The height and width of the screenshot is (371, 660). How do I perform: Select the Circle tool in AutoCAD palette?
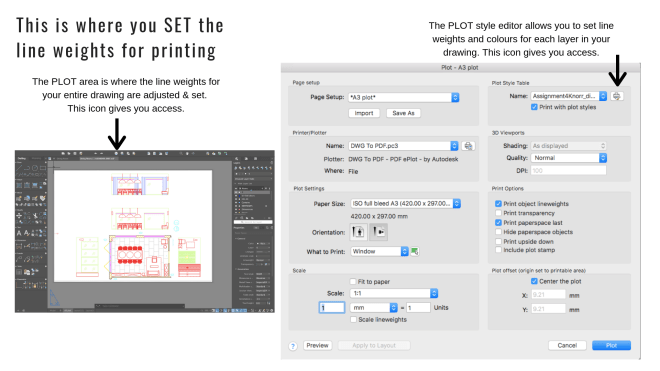coord(35,168)
